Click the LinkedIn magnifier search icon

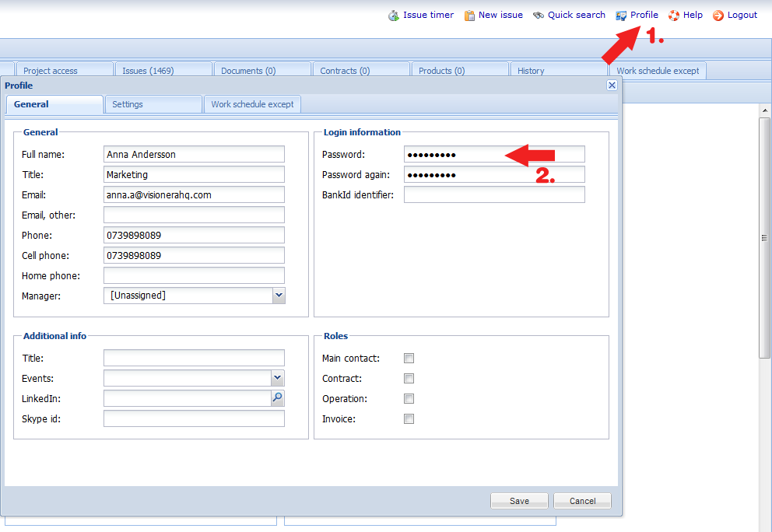coord(278,397)
